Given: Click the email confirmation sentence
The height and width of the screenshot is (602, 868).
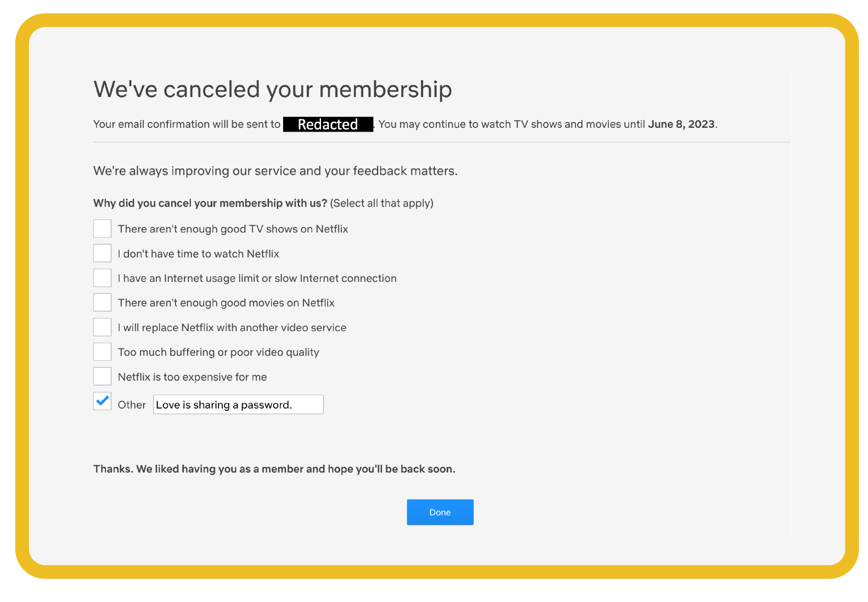Looking at the screenshot, I should [x=187, y=124].
